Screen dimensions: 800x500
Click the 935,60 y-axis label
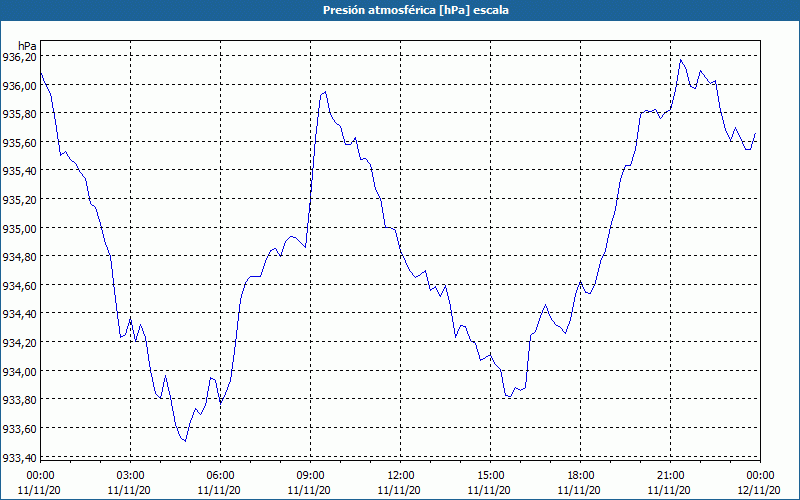[x=19, y=143]
